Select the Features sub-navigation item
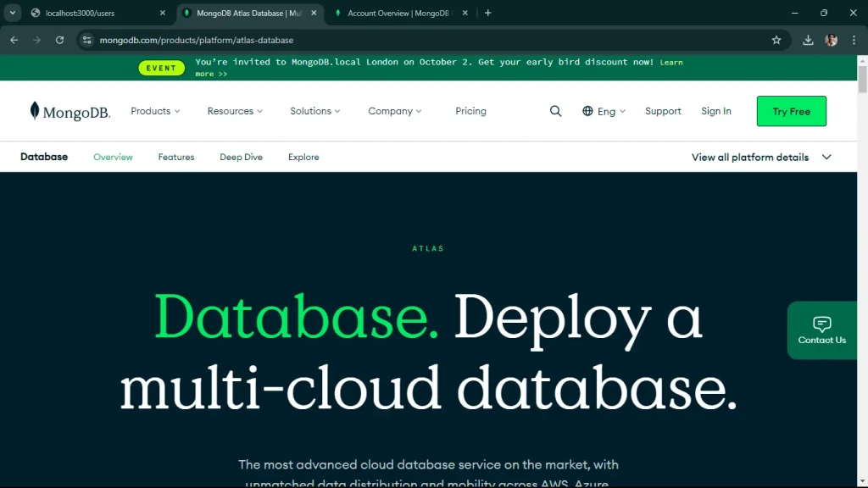Image resolution: width=868 pixels, height=488 pixels. (175, 157)
